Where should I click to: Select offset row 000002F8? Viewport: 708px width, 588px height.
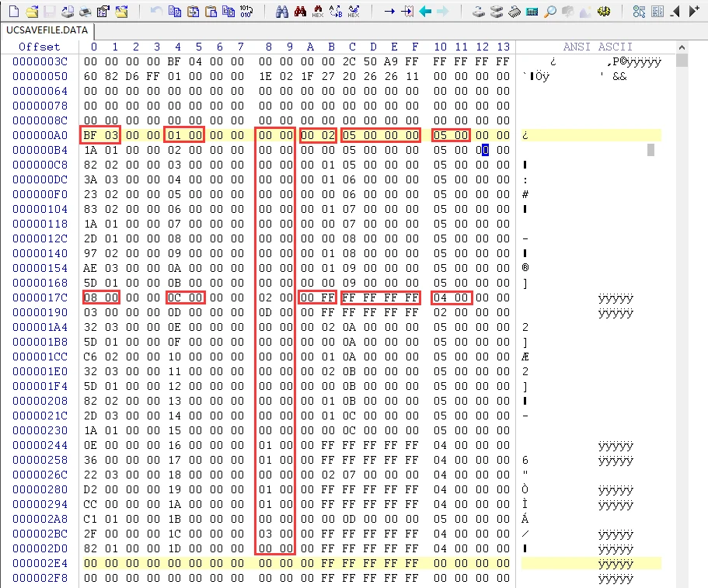40,578
